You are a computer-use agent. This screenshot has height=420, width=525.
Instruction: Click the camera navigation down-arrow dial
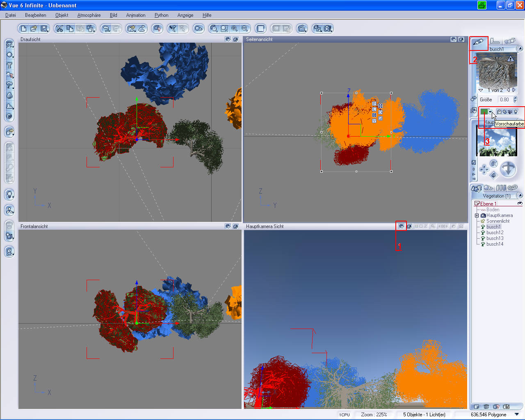[508, 168]
